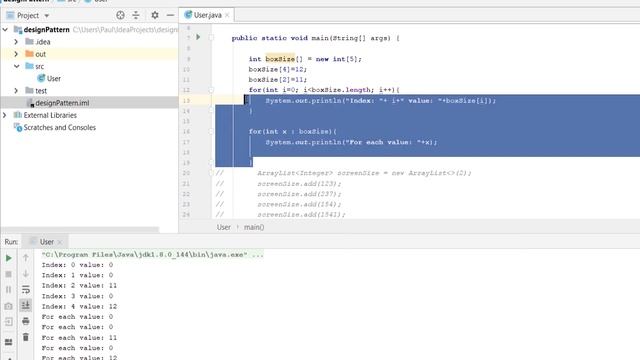The height and width of the screenshot is (360, 640).
Task: Click the main() breadcrumb
Action: pos(254,227)
